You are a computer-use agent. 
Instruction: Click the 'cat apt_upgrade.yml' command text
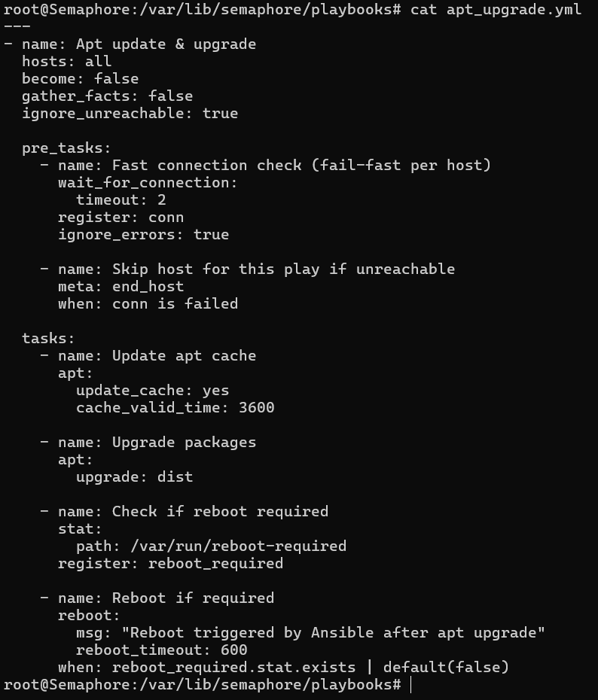[x=496, y=10]
